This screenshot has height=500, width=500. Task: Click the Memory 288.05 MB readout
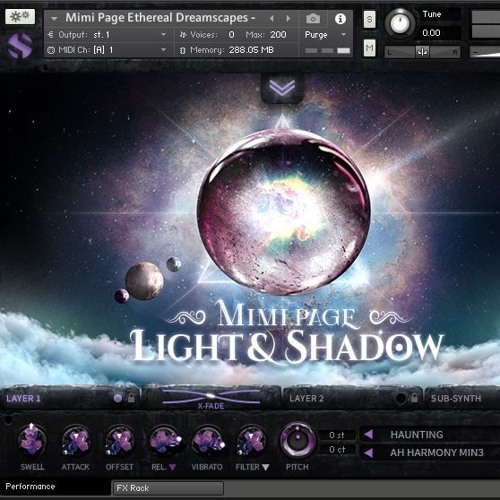pyautogui.click(x=251, y=50)
